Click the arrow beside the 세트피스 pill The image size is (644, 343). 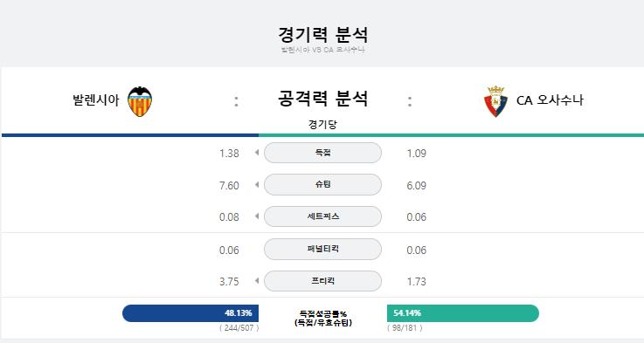click(x=257, y=216)
